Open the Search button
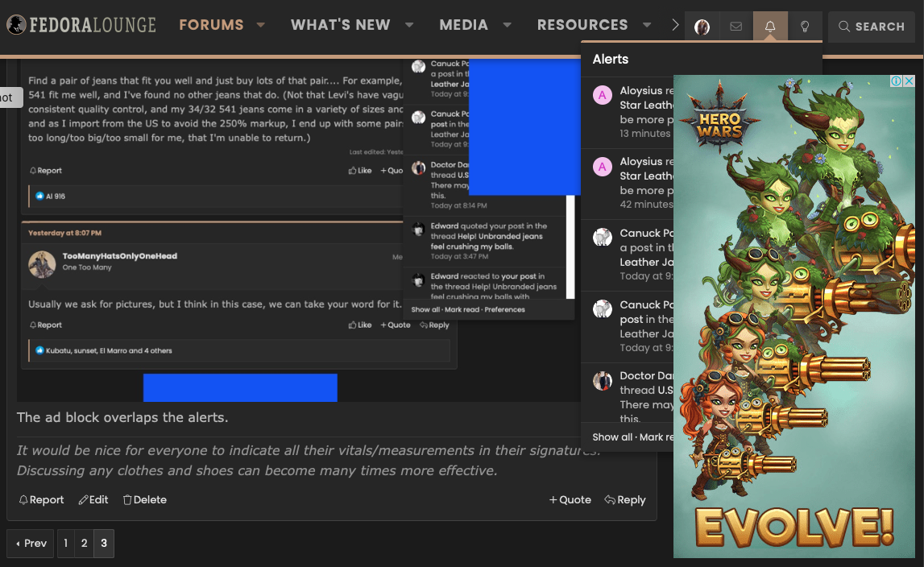This screenshot has width=924, height=567. click(x=872, y=27)
